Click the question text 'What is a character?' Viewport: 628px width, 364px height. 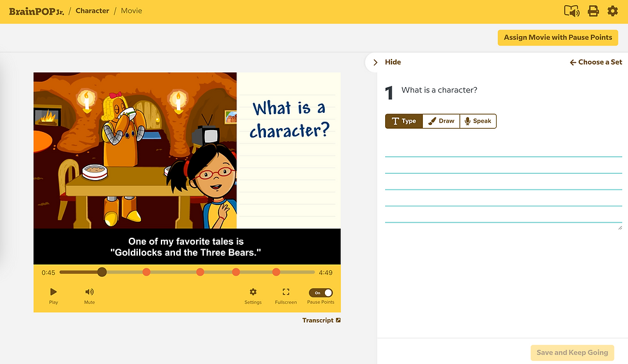tap(440, 90)
